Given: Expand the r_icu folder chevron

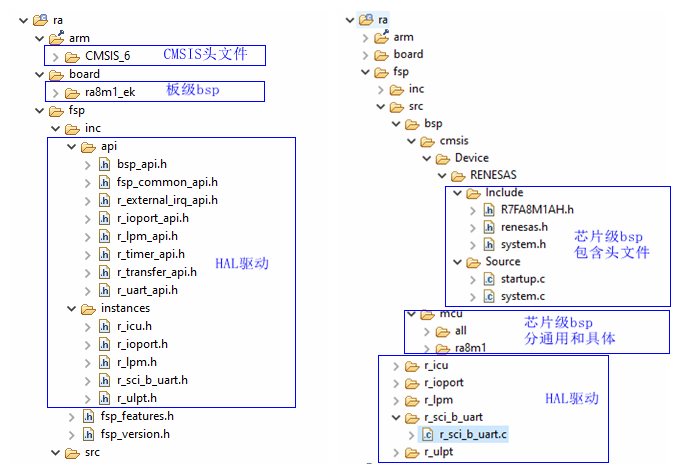Looking at the screenshot, I should 396,366.
